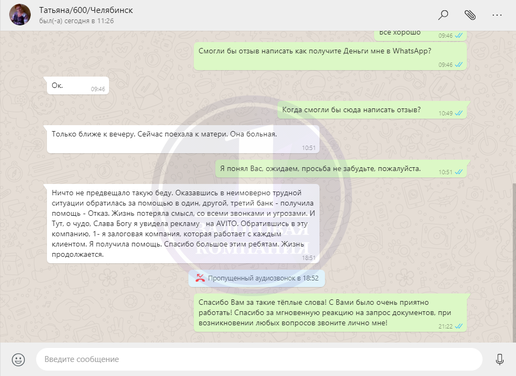Open search in chat magnifier icon
Image resolution: width=516 pixels, height=376 pixels.
click(443, 15)
